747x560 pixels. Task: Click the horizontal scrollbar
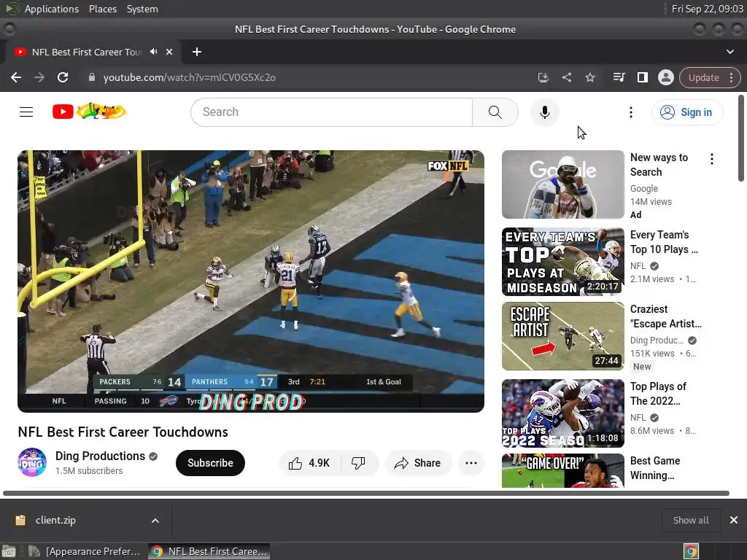(366, 494)
